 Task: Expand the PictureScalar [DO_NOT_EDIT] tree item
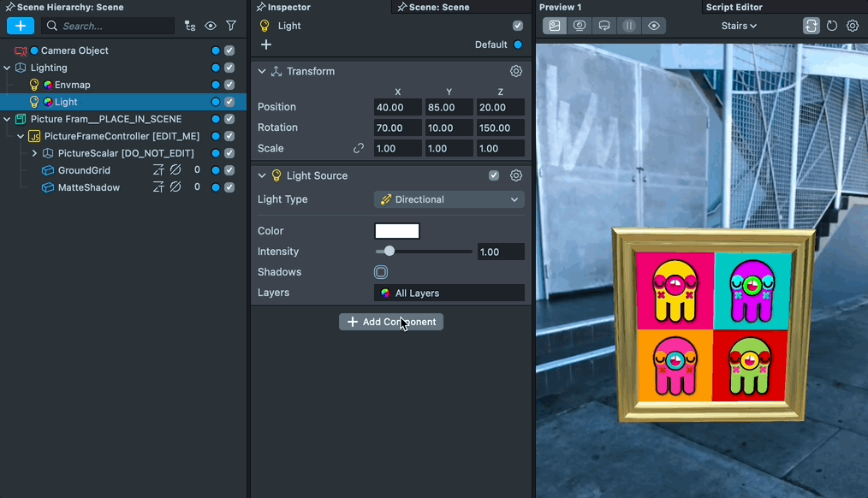tap(34, 153)
